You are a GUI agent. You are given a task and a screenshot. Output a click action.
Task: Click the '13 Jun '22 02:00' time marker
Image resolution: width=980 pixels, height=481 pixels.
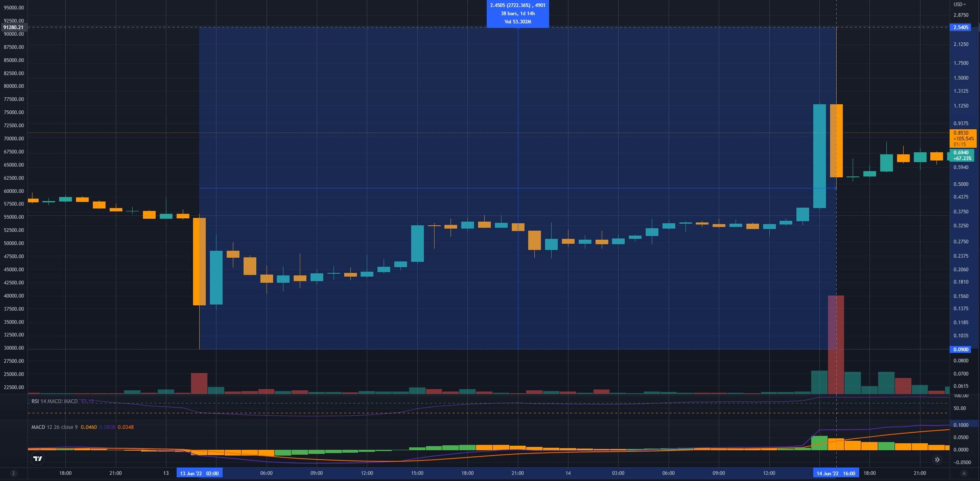[200, 472]
